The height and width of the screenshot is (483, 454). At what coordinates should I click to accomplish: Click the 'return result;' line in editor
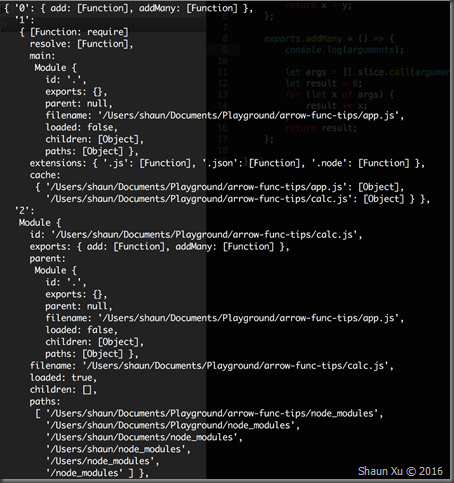tap(321, 128)
